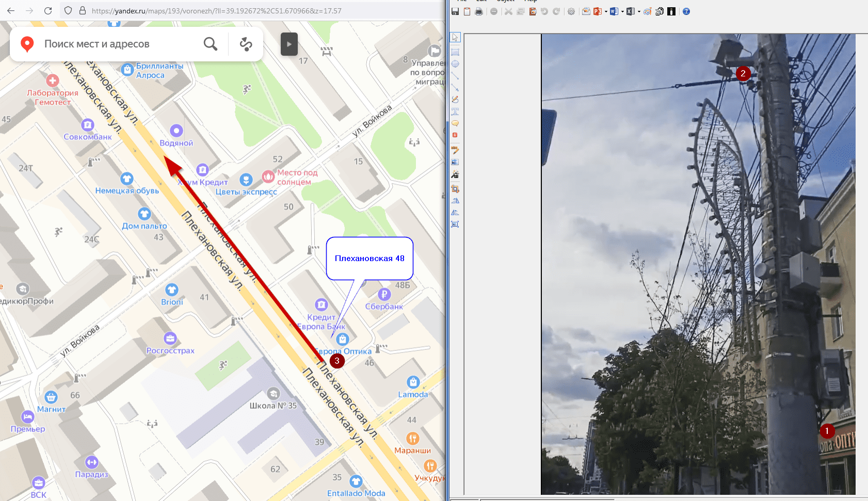Expand the PowerPoint export dropdown arrow
868x501 pixels.
pos(606,11)
